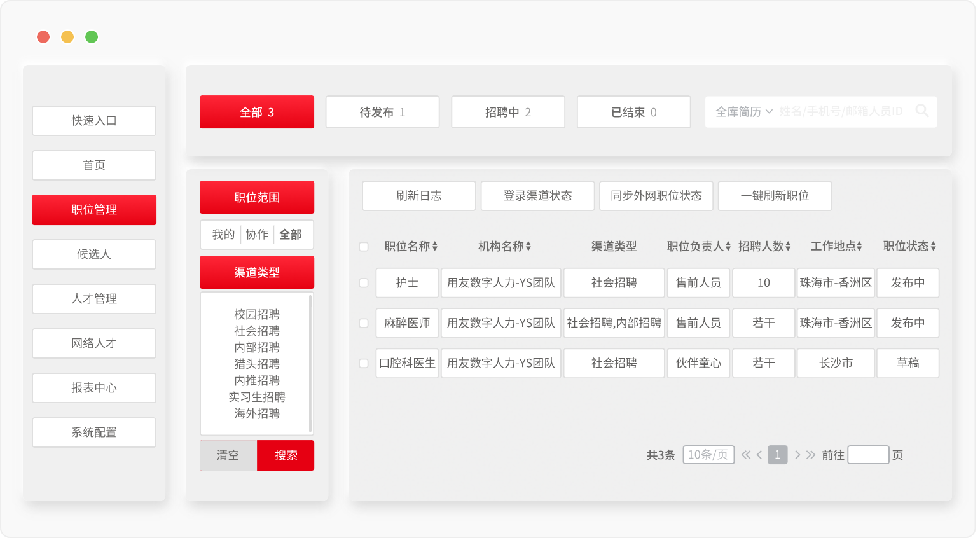Open the 10条/页 page size dropdown
The image size is (980, 538).
click(x=708, y=455)
